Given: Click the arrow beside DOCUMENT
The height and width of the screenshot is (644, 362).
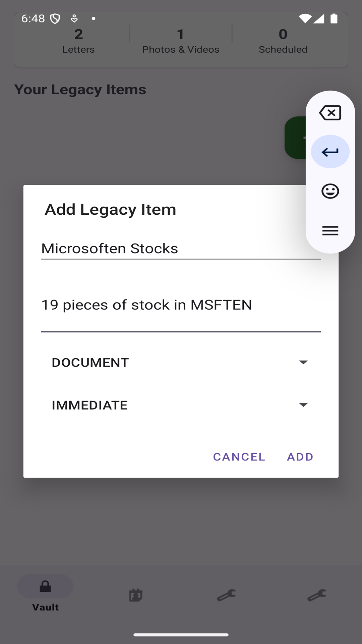Looking at the screenshot, I should coord(303,362).
